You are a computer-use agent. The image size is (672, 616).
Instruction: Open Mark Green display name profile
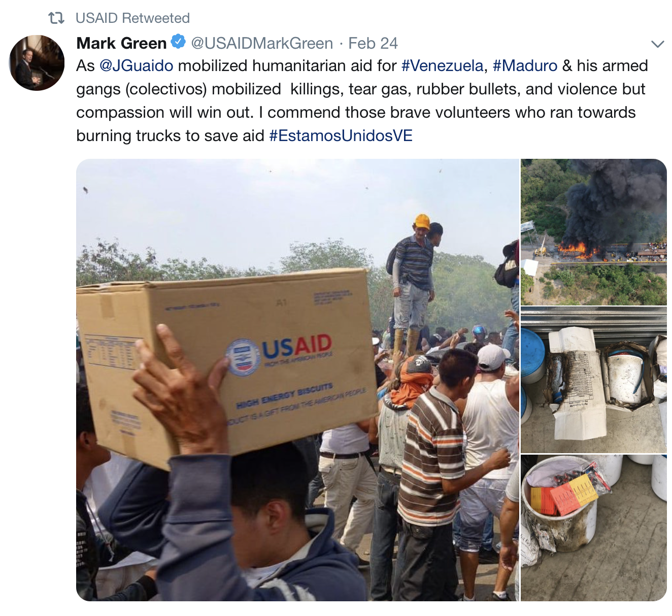121,43
